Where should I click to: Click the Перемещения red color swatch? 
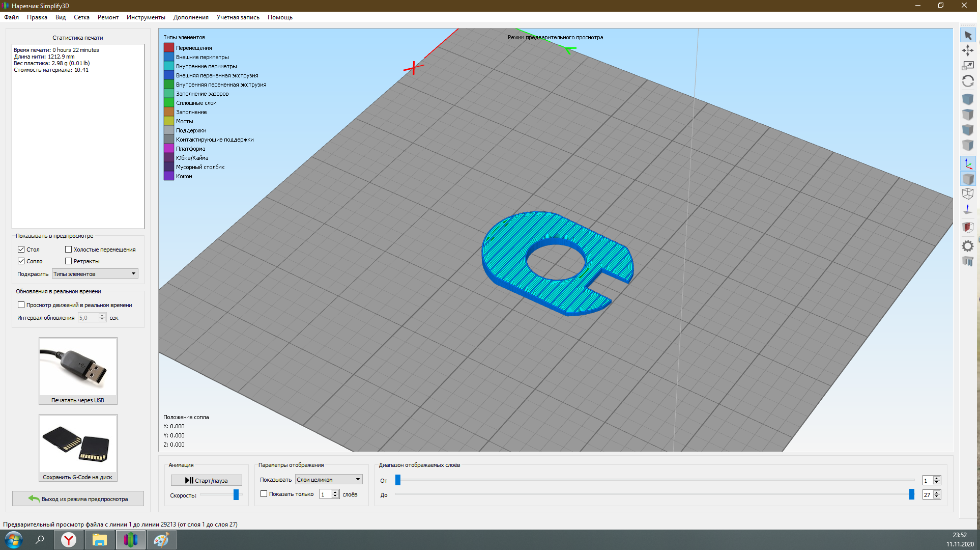[x=169, y=47]
